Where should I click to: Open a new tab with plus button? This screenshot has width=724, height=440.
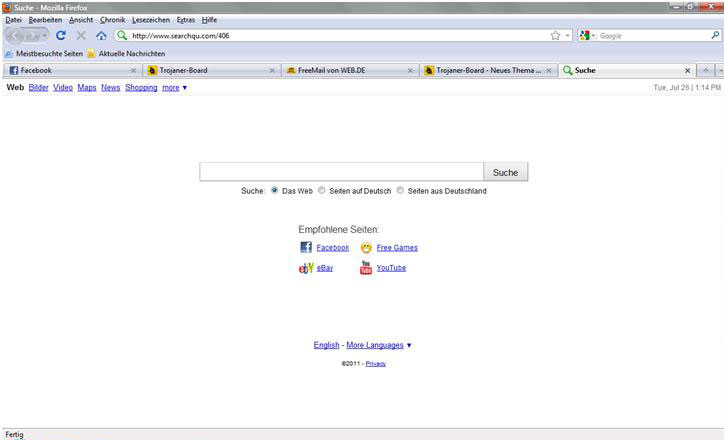click(706, 70)
